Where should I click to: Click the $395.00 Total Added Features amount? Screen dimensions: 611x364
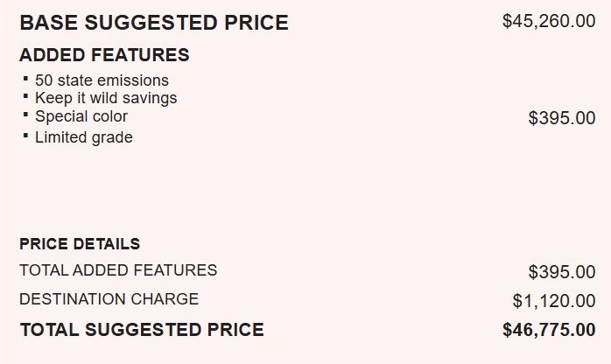(x=562, y=272)
